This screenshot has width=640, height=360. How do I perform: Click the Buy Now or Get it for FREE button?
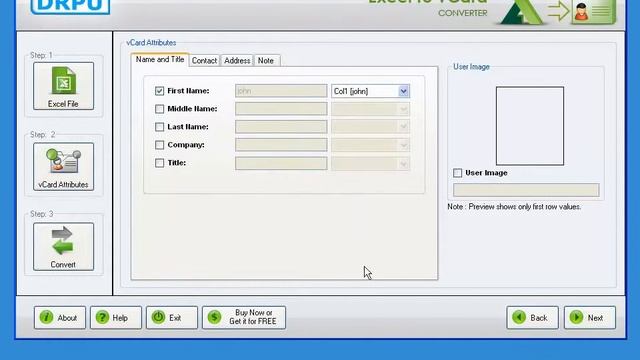(x=244, y=318)
